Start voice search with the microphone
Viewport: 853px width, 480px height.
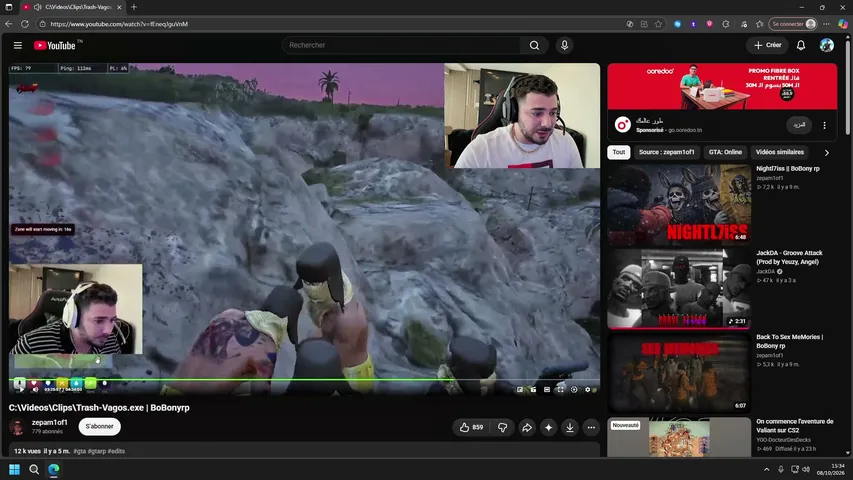pos(564,45)
